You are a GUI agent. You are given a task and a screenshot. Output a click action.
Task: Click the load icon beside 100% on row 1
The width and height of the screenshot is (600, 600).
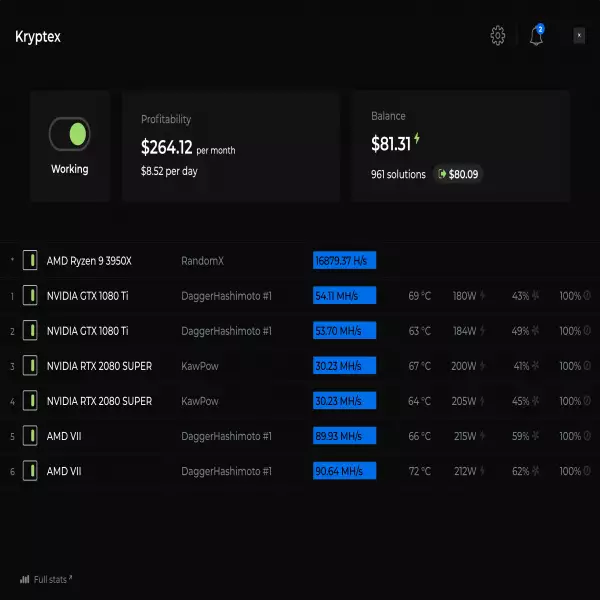588,296
